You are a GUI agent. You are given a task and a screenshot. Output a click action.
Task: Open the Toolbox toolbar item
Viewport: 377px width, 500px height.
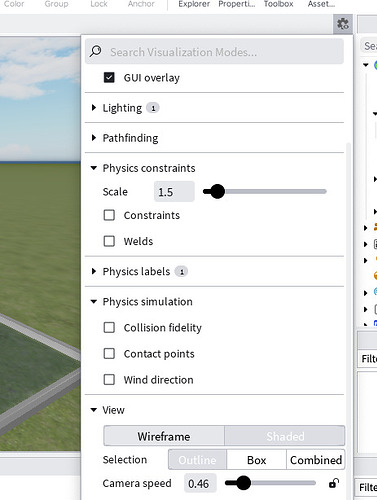pyautogui.click(x=279, y=4)
